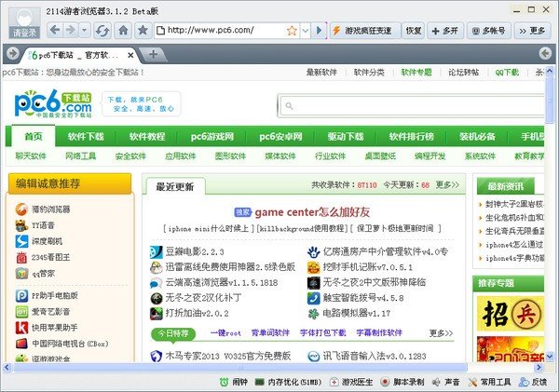Open a new tab with plus button
The height and width of the screenshot is (392, 559).
[x=154, y=55]
